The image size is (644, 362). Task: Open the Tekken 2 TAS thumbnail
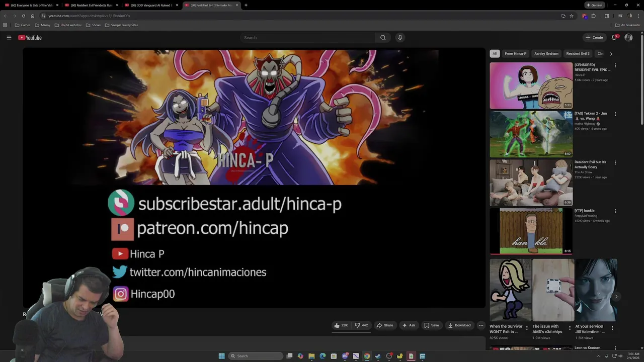point(531,134)
